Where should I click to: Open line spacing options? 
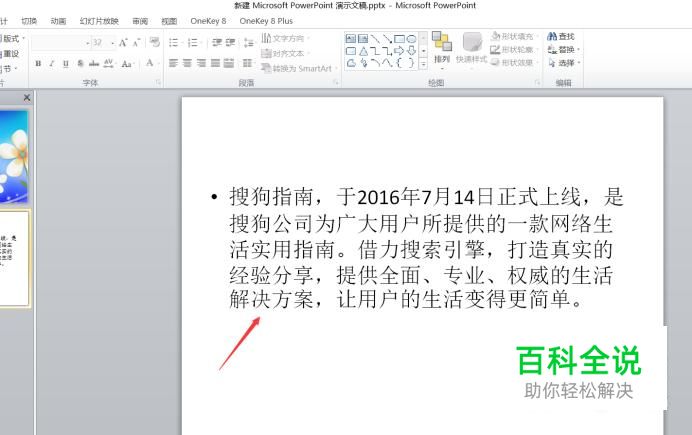point(249,43)
